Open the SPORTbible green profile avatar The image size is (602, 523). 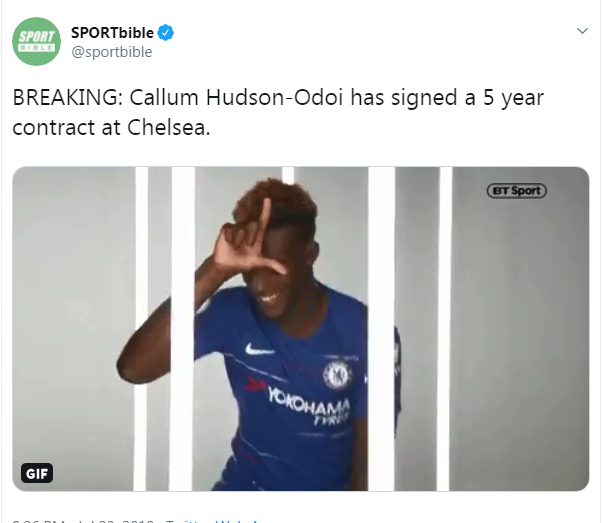(x=36, y=41)
